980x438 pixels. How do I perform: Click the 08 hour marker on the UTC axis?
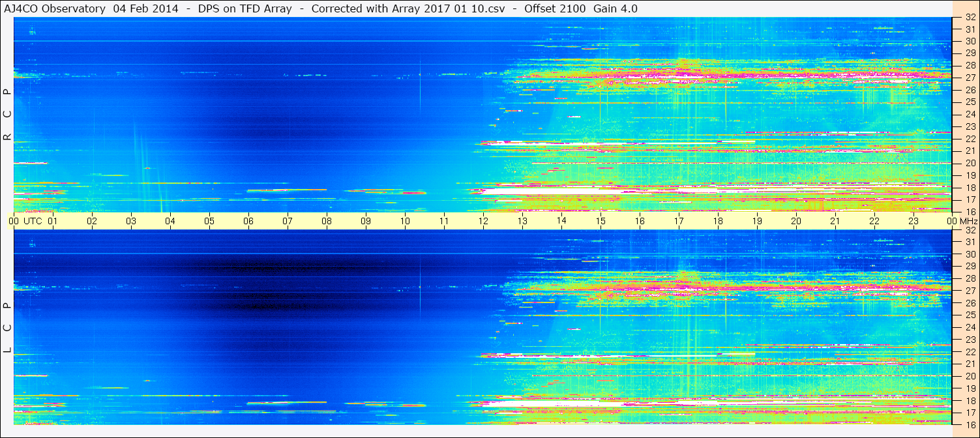(327, 221)
